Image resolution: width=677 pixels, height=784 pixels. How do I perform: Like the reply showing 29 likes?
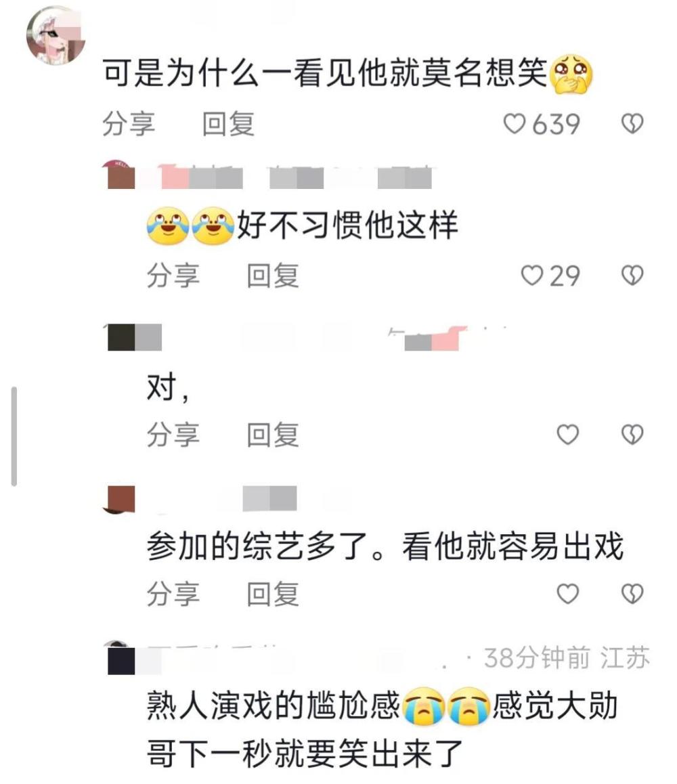(x=532, y=276)
